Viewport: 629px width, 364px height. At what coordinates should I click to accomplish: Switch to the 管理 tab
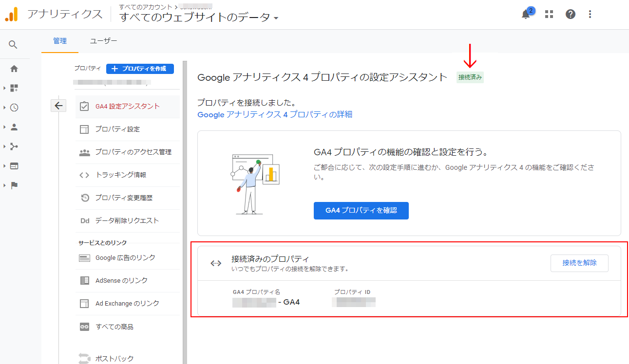click(60, 41)
